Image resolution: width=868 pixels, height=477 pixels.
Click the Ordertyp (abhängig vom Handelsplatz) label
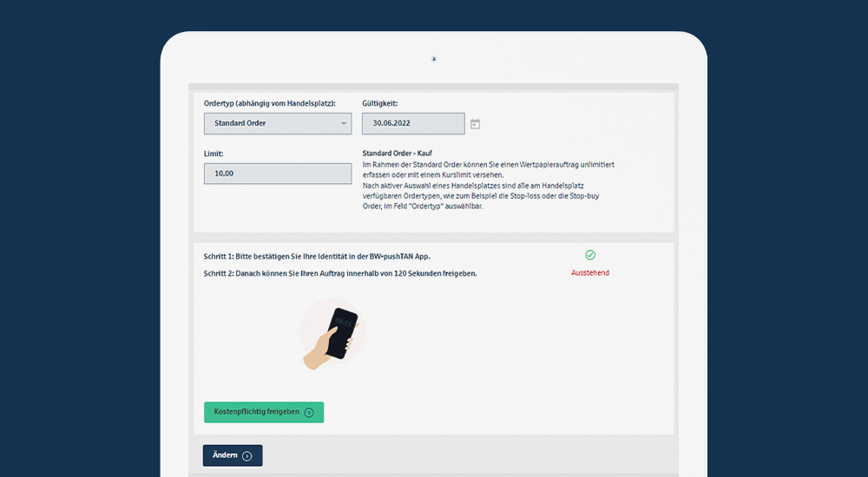pyautogui.click(x=270, y=103)
